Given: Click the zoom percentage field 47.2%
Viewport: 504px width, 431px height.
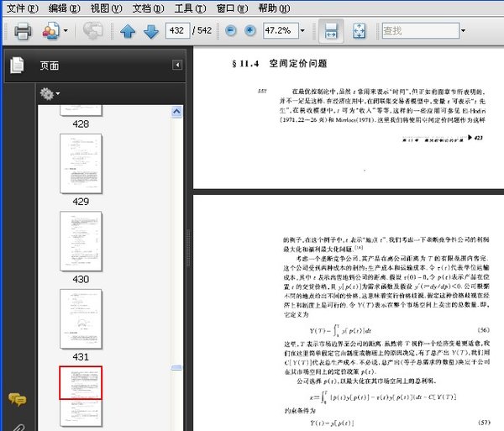Looking at the screenshot, I should pos(281,30).
